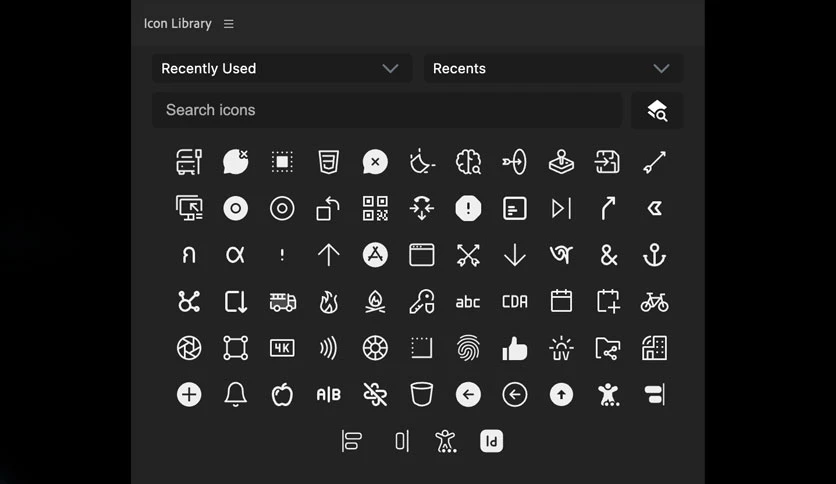The height and width of the screenshot is (484, 836).
Task: Choose the fingerprint icon
Action: [x=468, y=348]
